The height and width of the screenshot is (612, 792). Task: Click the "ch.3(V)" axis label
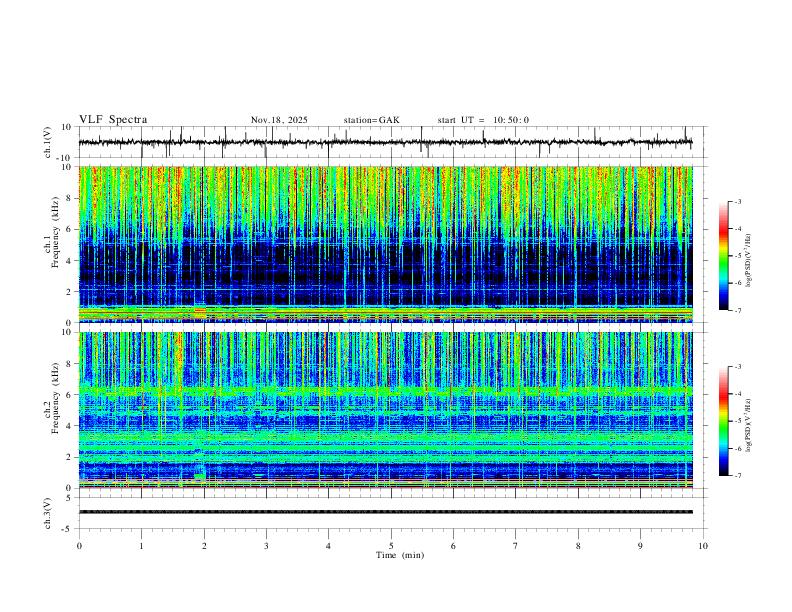click(x=47, y=514)
